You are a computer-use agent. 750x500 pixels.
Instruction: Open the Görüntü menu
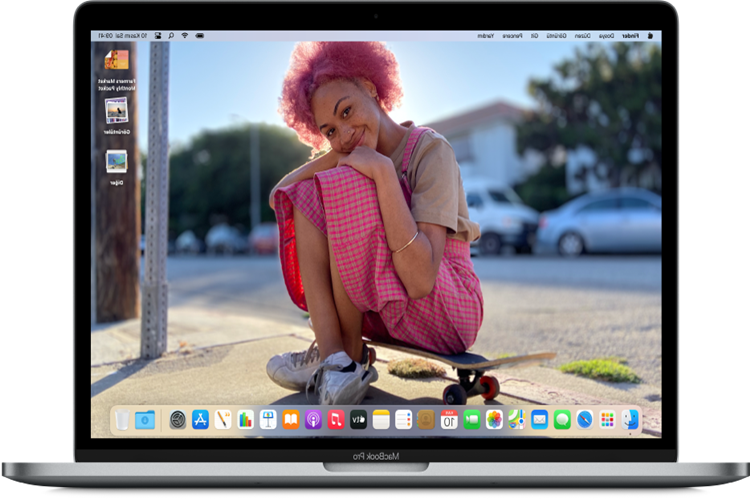pyautogui.click(x=557, y=36)
